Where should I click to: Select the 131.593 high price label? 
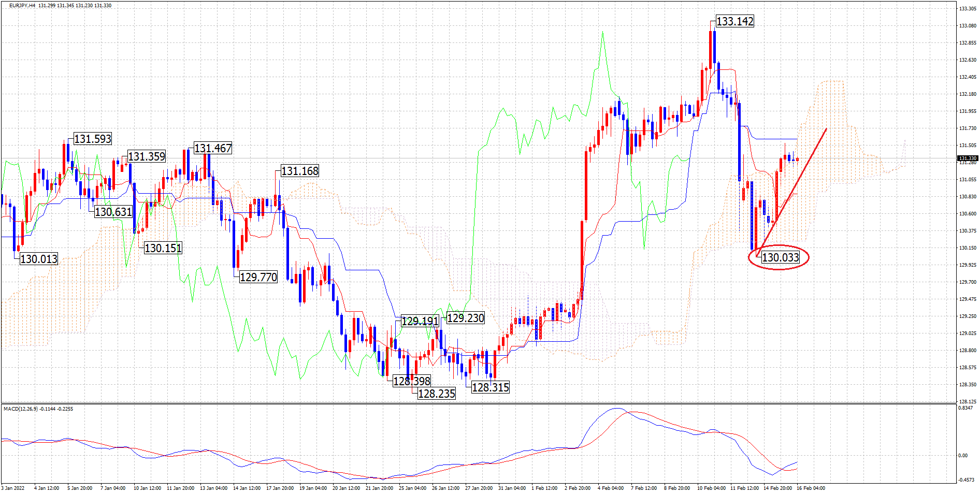coord(93,139)
